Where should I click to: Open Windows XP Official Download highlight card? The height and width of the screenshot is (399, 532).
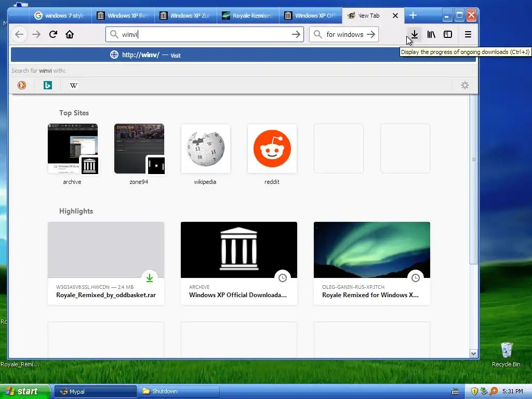[239, 263]
